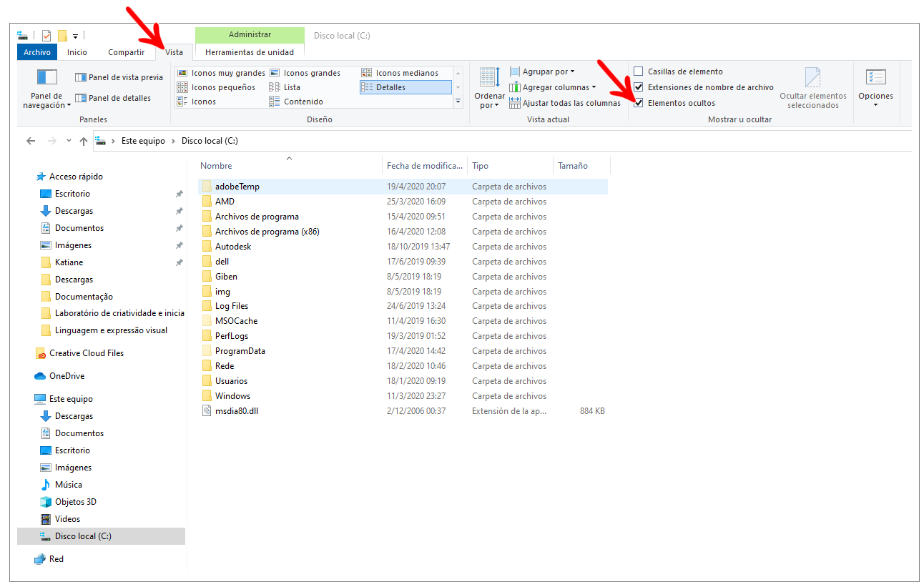Open the Panel de navegación dropdown
Image resolution: width=924 pixels, height=587 pixels.
(x=47, y=89)
